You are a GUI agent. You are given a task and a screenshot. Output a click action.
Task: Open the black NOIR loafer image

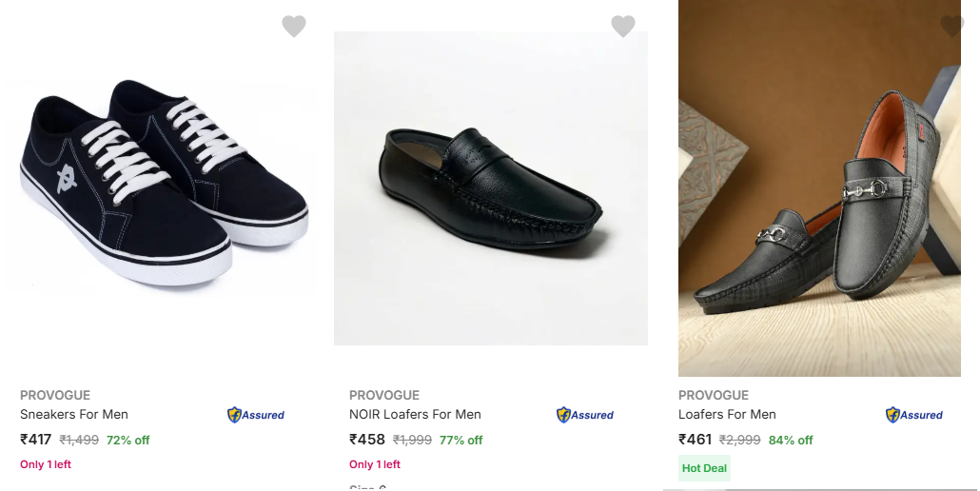click(490, 188)
